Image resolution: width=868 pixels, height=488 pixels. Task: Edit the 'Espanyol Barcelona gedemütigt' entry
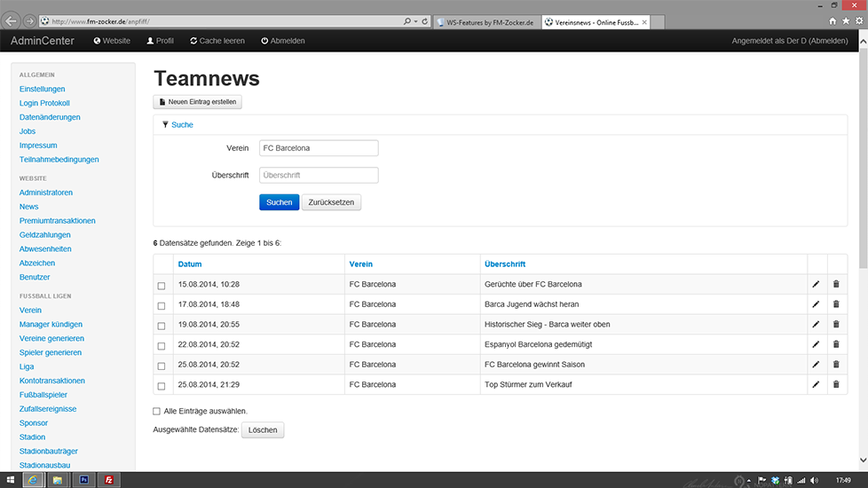click(816, 344)
